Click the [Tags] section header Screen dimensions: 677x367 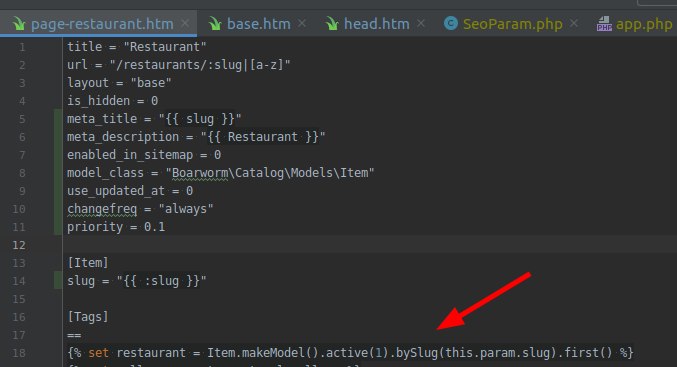[88, 316]
